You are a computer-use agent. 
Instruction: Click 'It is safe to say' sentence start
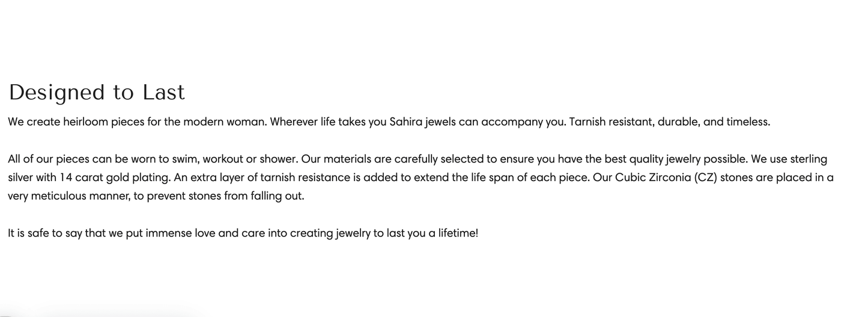click(x=44, y=233)
